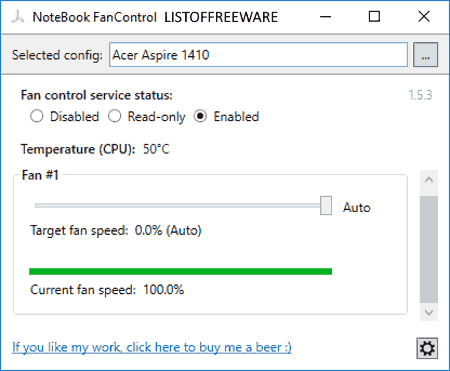Click the NoteBook FanControl fan logo icon
450x371 pixels.
[18, 17]
